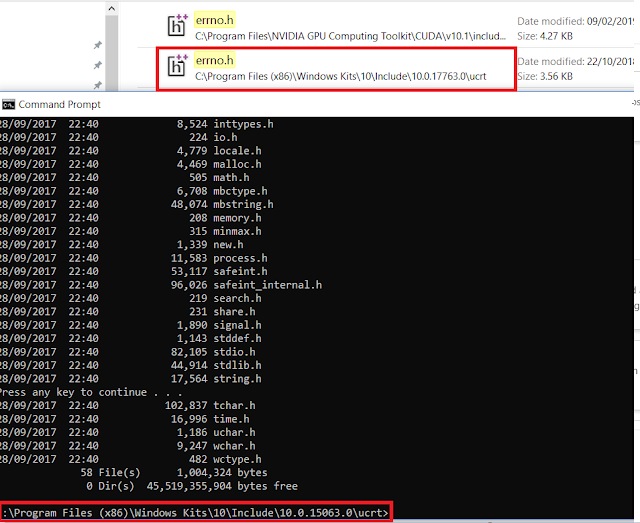The width and height of the screenshot is (640, 523).
Task: Click Size: 4.27 KB text
Action: (545, 36)
